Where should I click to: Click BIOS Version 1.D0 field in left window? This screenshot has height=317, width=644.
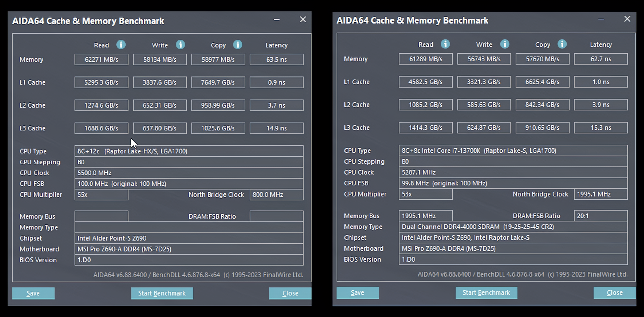(x=189, y=260)
